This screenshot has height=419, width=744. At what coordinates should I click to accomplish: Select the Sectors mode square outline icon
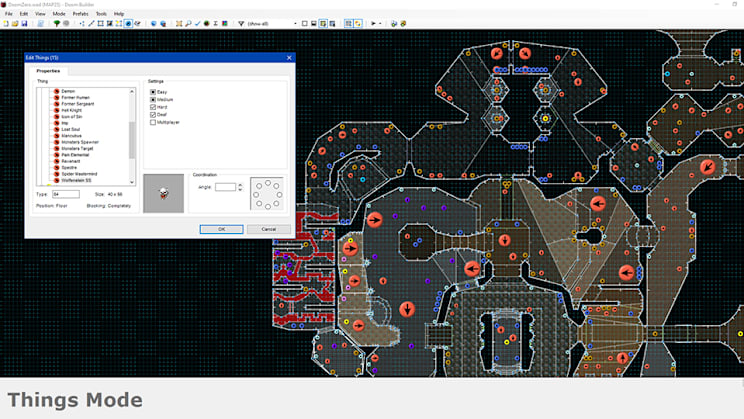tap(101, 23)
